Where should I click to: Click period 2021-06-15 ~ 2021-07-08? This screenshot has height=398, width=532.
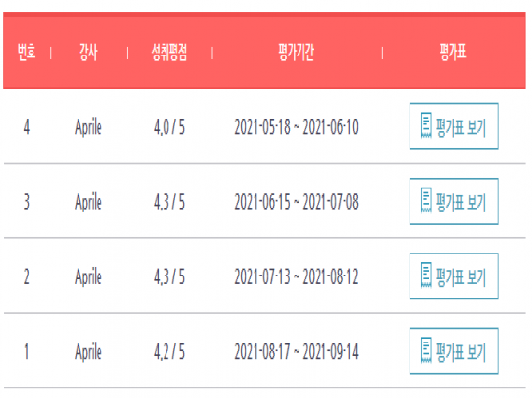tap(297, 202)
